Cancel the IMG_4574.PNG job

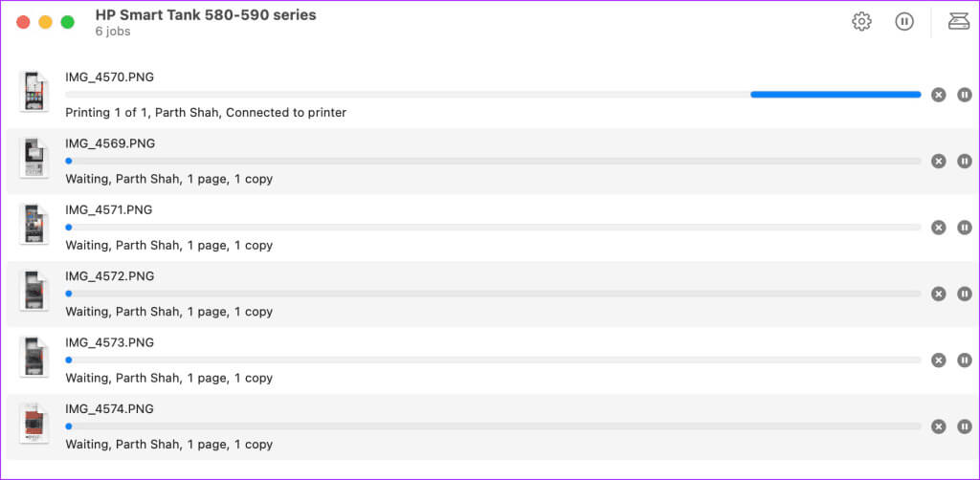938,427
